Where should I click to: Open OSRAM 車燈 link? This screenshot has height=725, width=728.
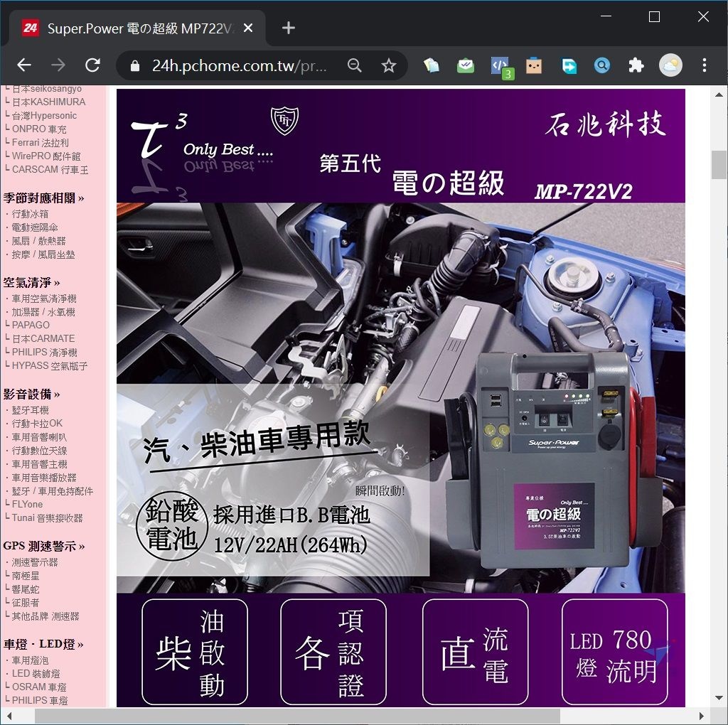pyautogui.click(x=39, y=687)
